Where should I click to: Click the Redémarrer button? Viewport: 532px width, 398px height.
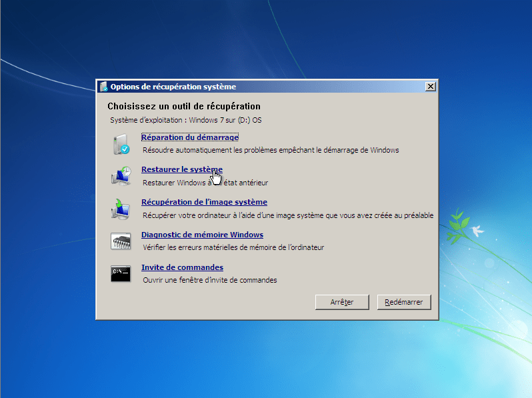(x=404, y=302)
